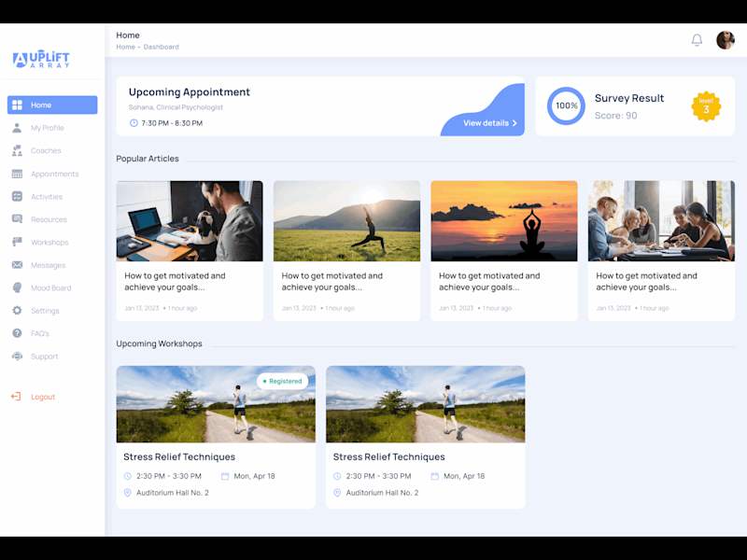Click the View details button
The image size is (747, 560).
pyautogui.click(x=489, y=123)
